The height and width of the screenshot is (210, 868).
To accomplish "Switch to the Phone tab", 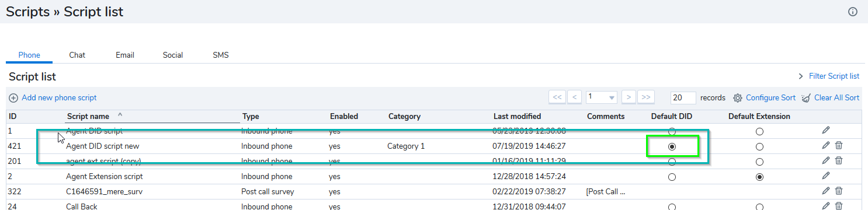I will [x=29, y=55].
